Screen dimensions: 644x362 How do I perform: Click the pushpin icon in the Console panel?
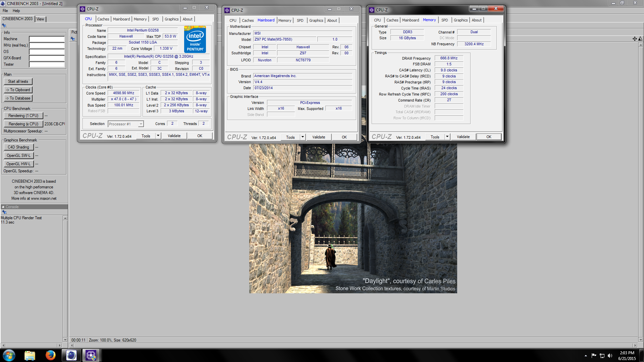[x=4, y=212]
